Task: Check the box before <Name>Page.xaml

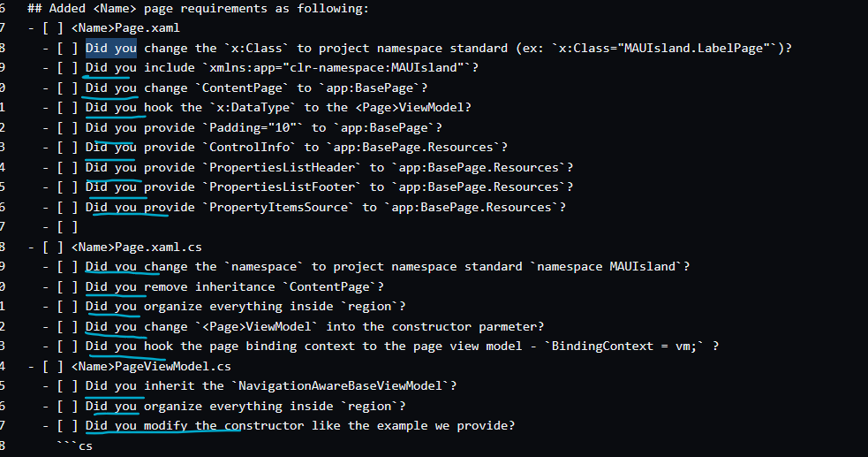Action: click(53, 28)
